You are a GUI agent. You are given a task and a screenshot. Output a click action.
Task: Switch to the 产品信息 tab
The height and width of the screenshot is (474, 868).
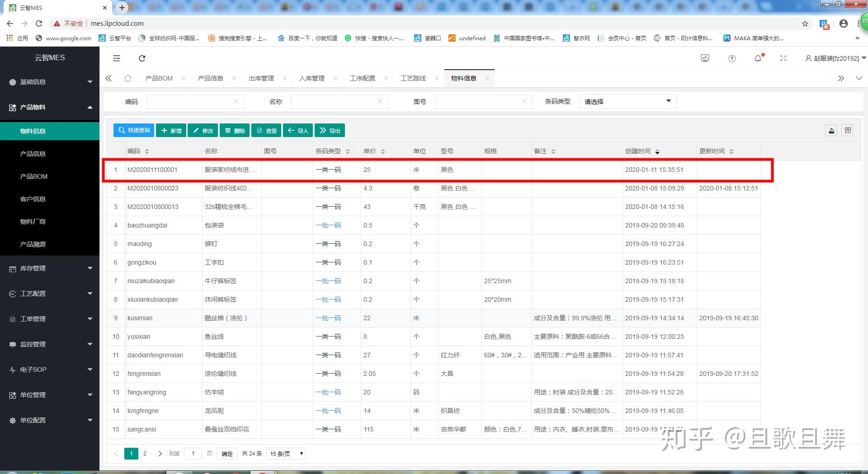[x=210, y=78]
